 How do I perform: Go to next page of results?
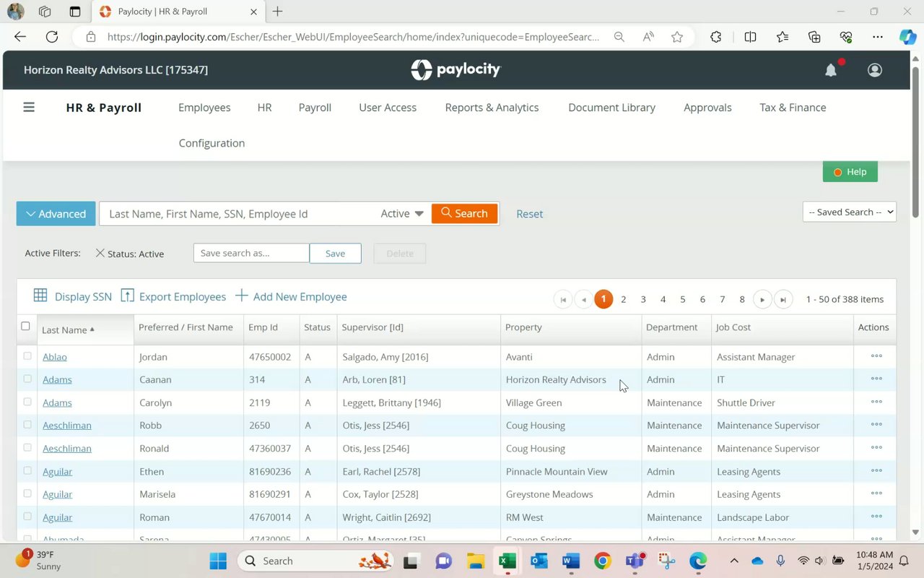pos(762,299)
